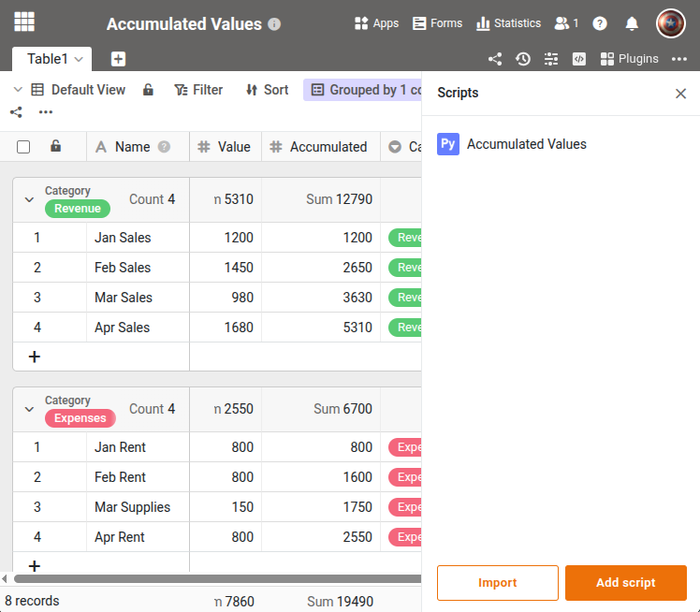The height and width of the screenshot is (612, 700).
Task: Click the Py script icon
Action: coord(447,144)
